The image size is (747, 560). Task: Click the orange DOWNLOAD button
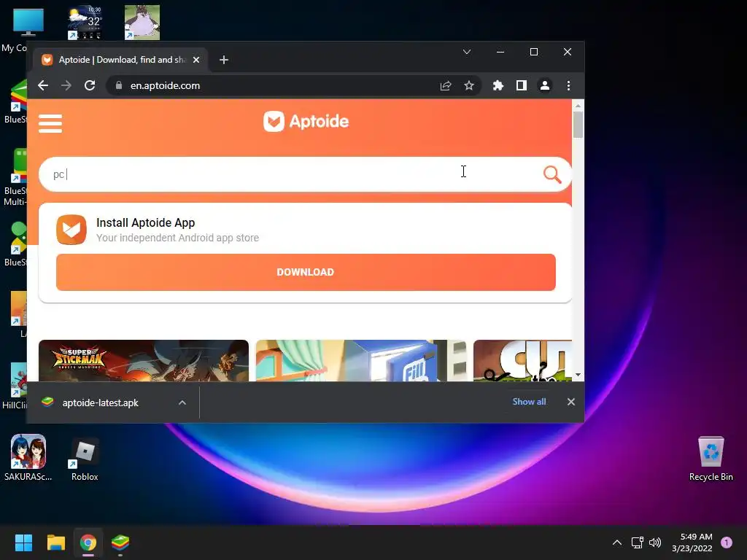click(306, 272)
